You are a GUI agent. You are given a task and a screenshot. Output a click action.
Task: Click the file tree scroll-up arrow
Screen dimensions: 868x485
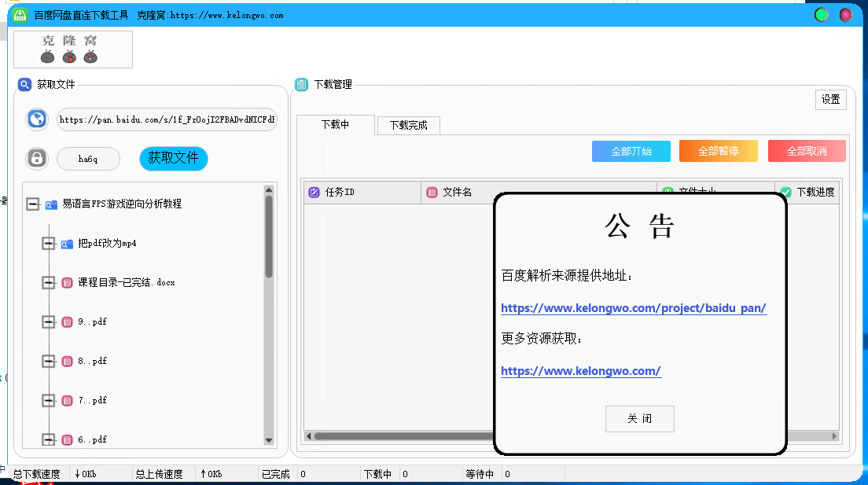pos(268,190)
